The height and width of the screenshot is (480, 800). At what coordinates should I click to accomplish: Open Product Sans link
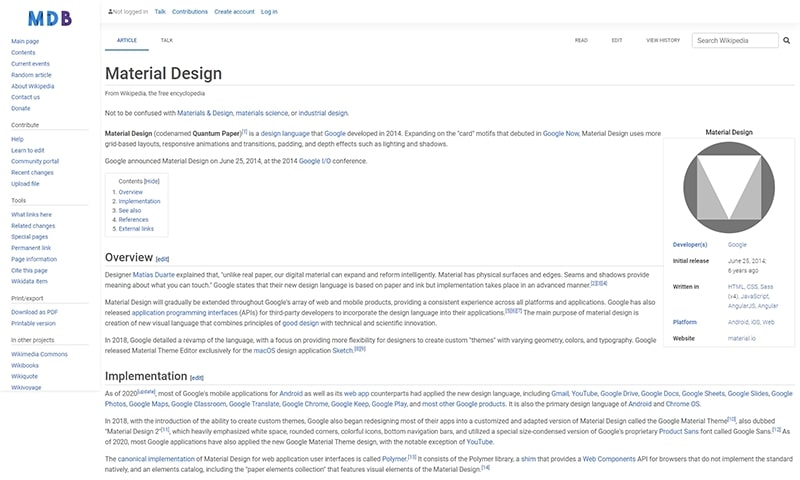click(x=679, y=432)
